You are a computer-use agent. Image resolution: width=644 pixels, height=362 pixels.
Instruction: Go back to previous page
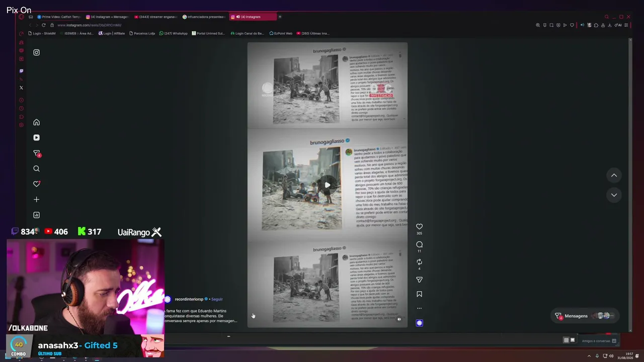[x=30, y=25]
